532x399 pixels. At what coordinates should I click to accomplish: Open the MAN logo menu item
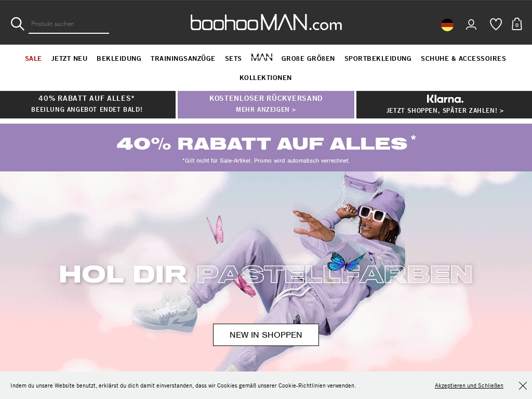(x=262, y=57)
